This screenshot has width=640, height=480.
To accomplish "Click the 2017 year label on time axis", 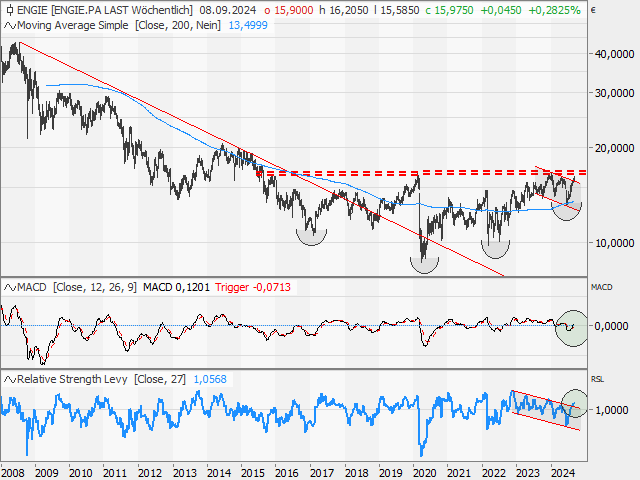I will coord(322,473).
